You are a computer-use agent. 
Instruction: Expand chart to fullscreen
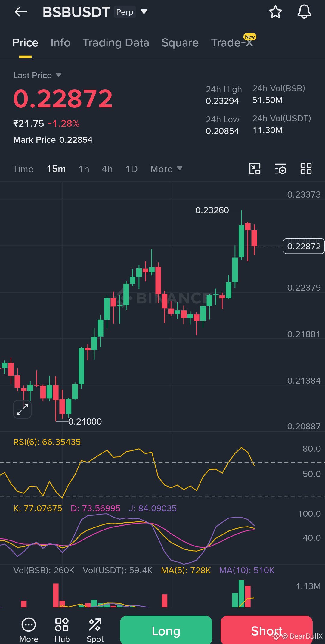(x=22, y=409)
